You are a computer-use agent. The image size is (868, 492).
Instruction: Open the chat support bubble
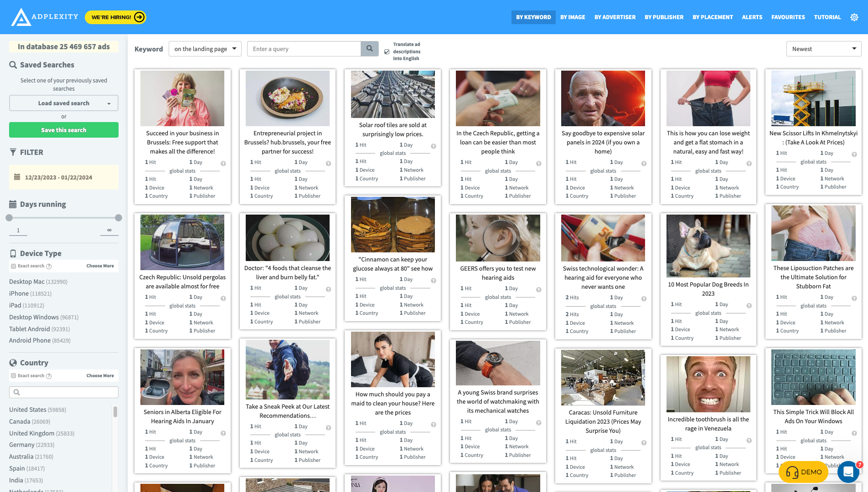coord(848,472)
